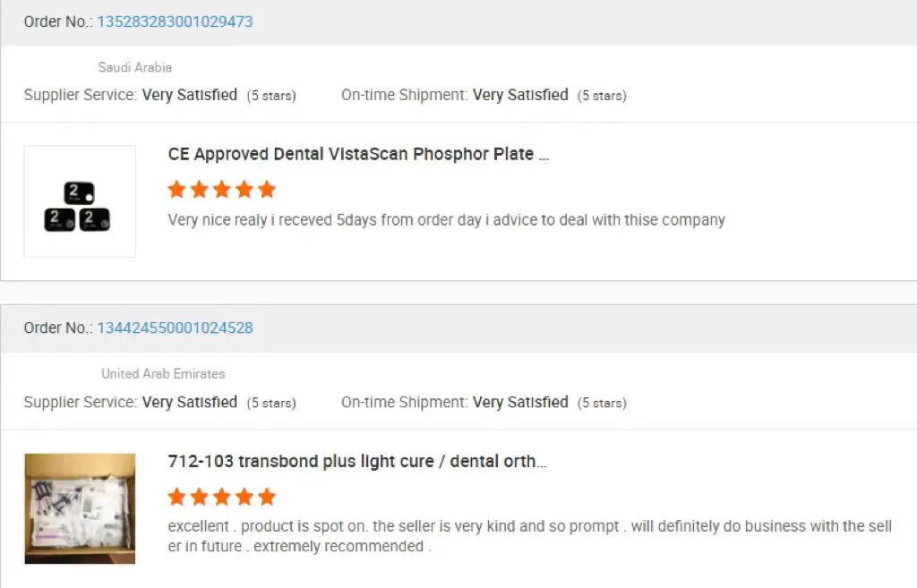917x588 pixels.
Task: Click middle star of the transbond review rating
Action: click(222, 497)
